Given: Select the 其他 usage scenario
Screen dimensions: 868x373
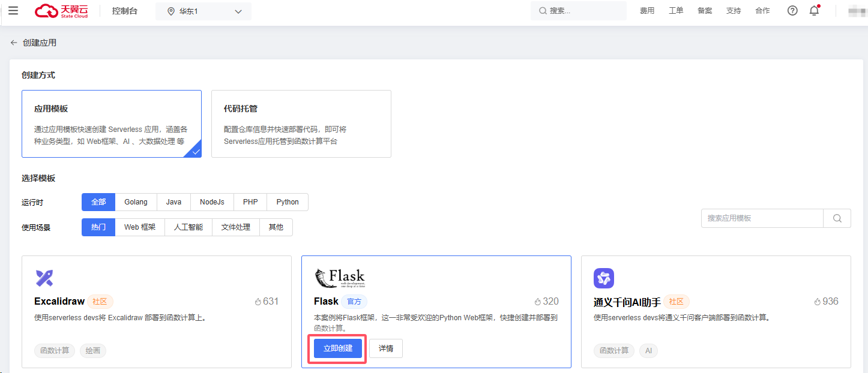Looking at the screenshot, I should pos(276,227).
